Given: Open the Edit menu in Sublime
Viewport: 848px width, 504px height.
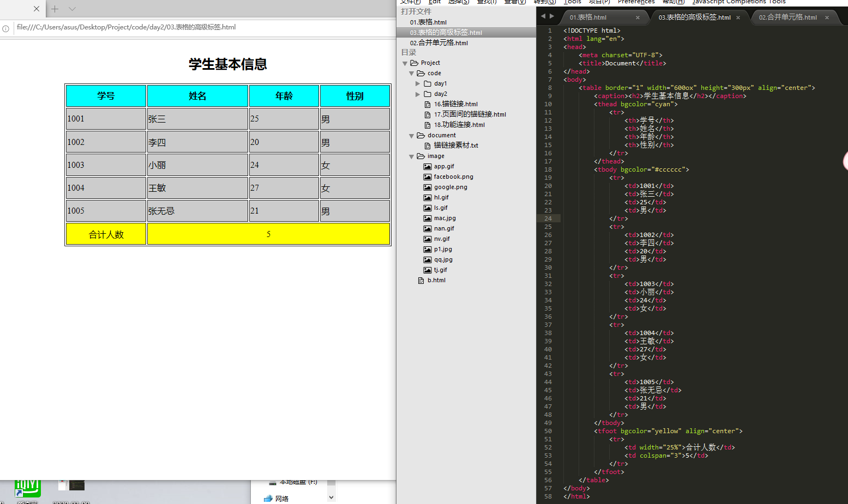Looking at the screenshot, I should pos(435,2).
